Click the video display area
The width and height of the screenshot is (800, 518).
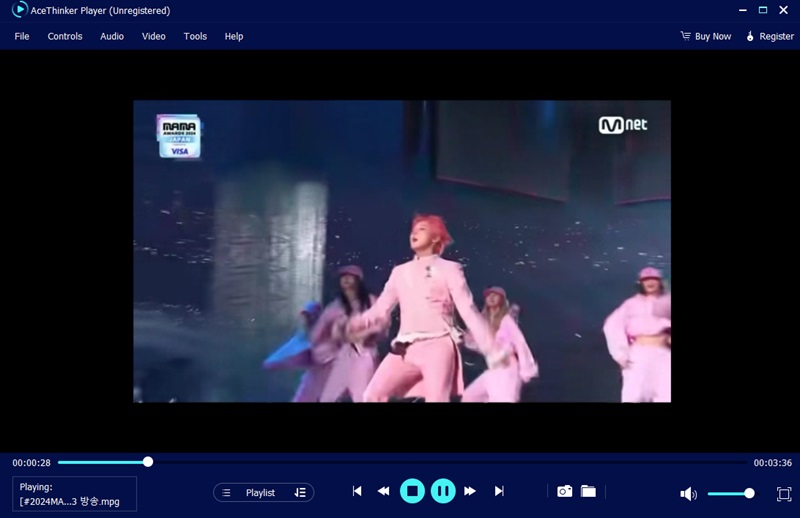pyautogui.click(x=402, y=251)
